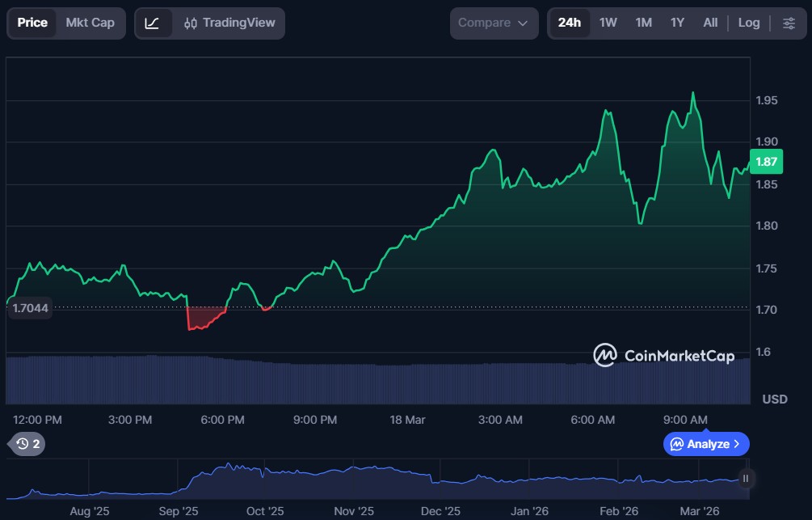This screenshot has height=520, width=812.
Task: Switch to Mkt Cap view
Action: point(90,23)
